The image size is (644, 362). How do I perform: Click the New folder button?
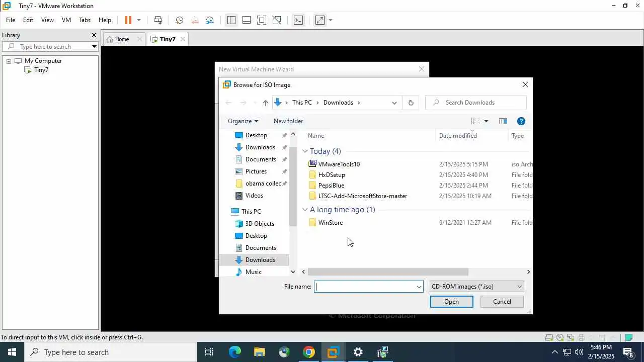(x=288, y=121)
